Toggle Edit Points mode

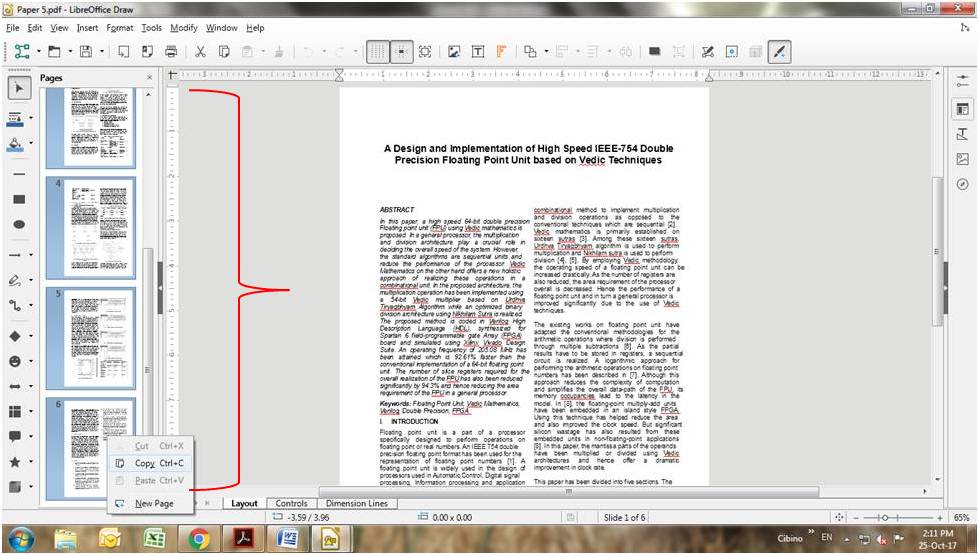[x=707, y=52]
